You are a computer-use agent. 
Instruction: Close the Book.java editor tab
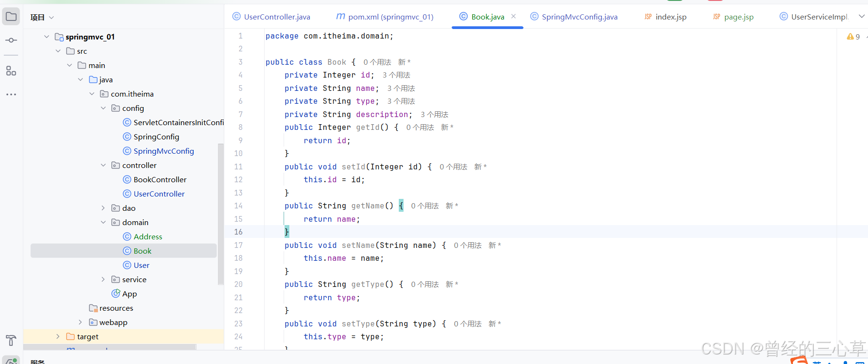(513, 16)
